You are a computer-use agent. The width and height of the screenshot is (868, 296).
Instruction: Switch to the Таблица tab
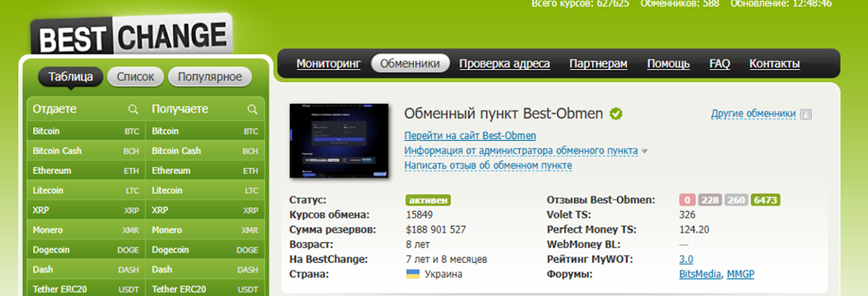click(x=71, y=77)
